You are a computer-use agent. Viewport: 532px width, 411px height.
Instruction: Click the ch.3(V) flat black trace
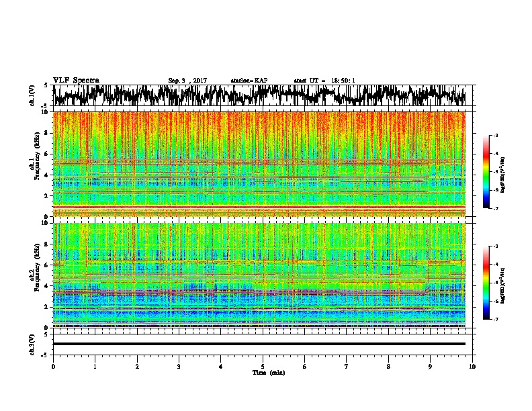[x=259, y=344]
